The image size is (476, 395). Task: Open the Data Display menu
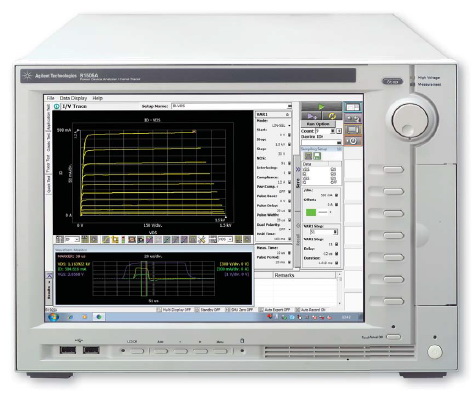pos(73,98)
